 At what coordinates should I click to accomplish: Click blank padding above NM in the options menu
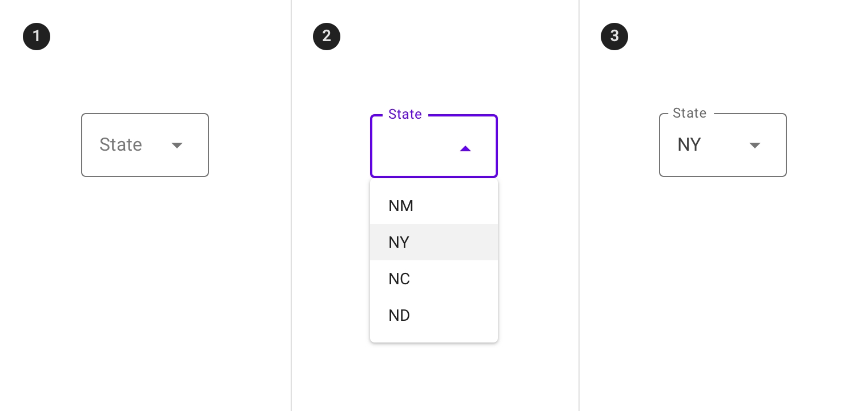434,184
